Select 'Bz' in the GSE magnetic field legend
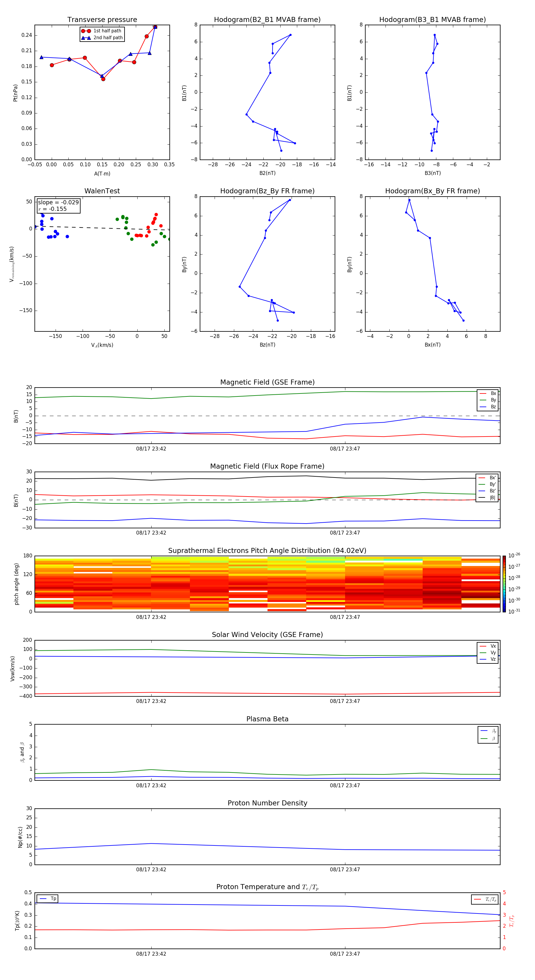The image size is (535, 980). click(488, 407)
